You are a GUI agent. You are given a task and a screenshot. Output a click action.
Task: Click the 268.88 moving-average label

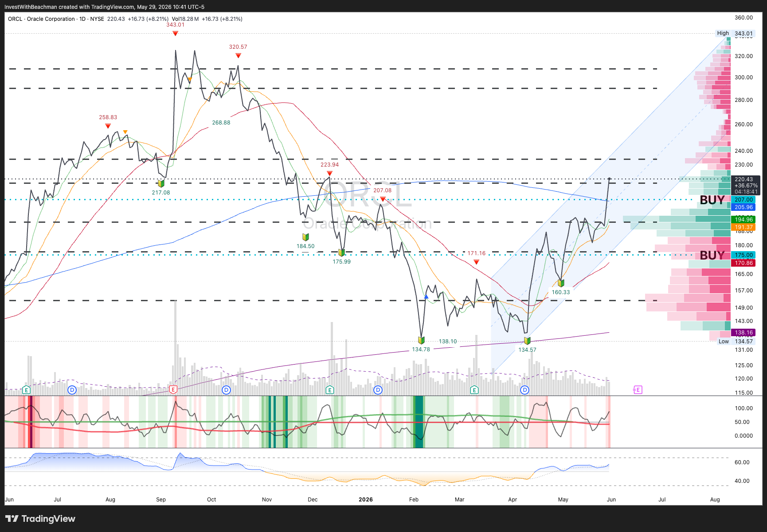click(221, 123)
